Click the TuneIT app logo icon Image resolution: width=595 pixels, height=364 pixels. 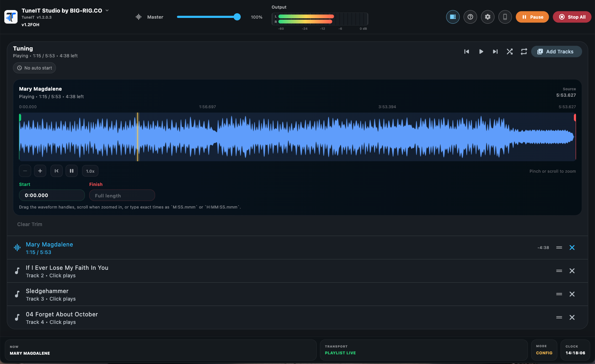pyautogui.click(x=11, y=17)
